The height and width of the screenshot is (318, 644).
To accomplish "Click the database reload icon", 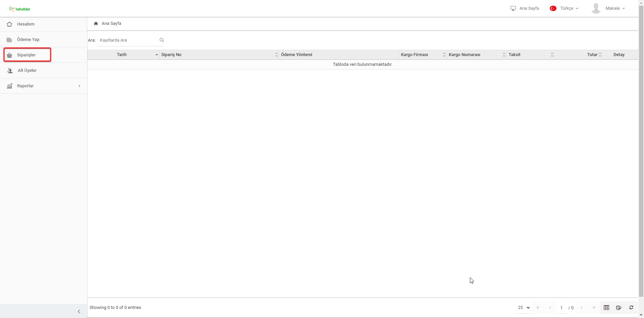I will pos(619,308).
